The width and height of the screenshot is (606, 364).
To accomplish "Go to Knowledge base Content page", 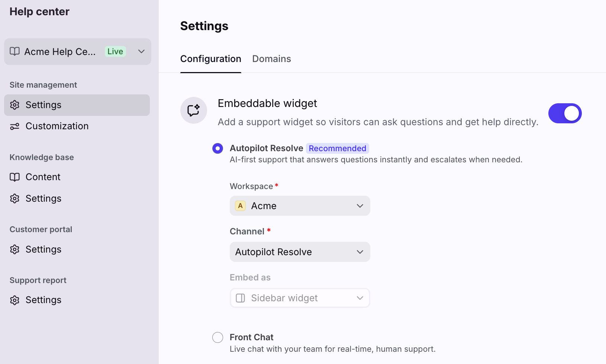I will point(43,177).
